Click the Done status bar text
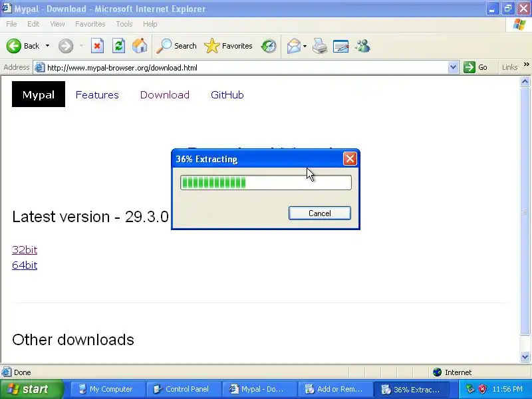This screenshot has width=532, height=399. click(23, 372)
